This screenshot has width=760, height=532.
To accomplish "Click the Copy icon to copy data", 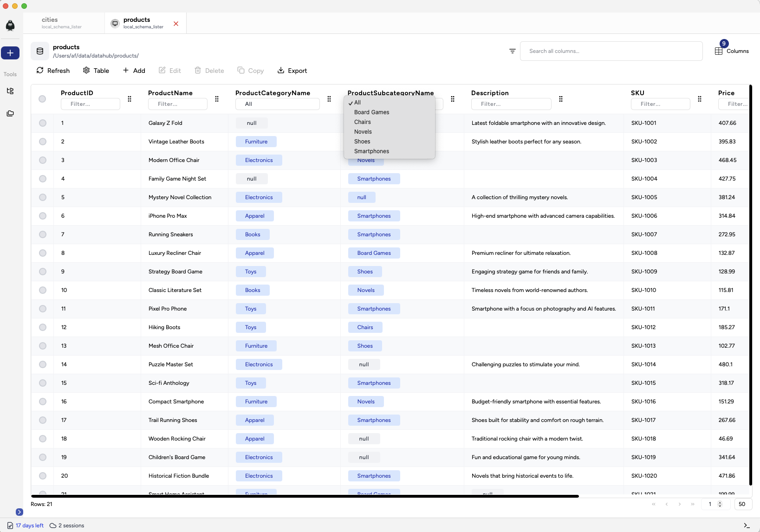I will coord(241,70).
